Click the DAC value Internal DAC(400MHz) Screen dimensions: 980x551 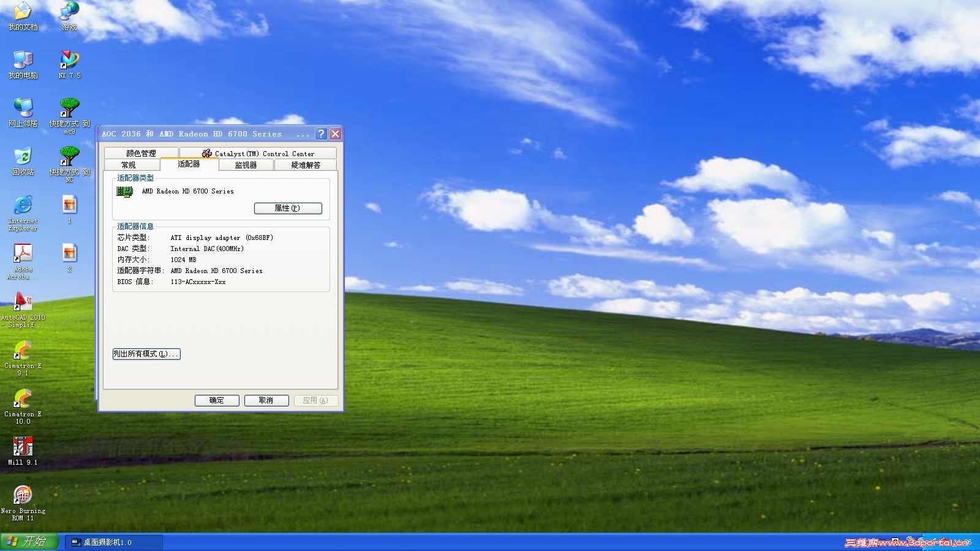coord(207,249)
